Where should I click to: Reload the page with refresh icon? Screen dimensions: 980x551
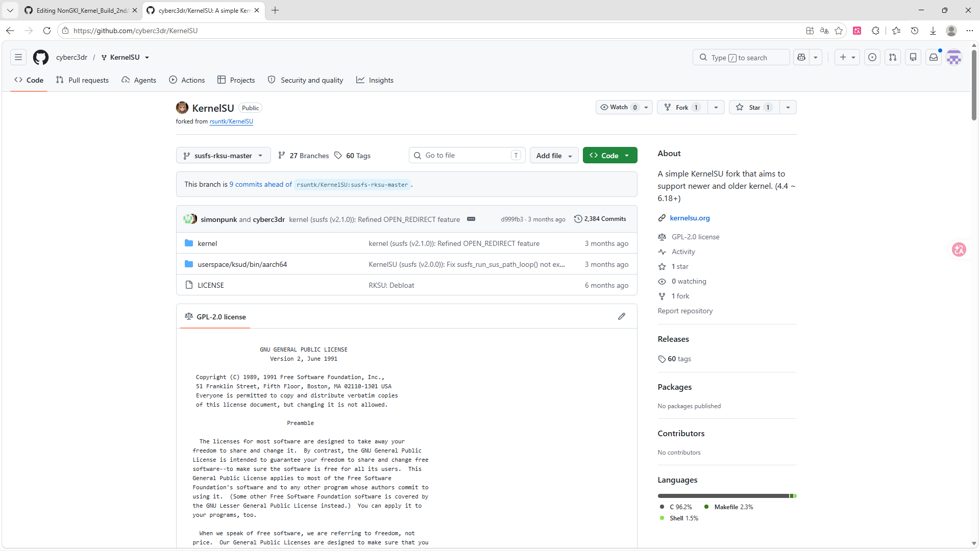click(47, 31)
